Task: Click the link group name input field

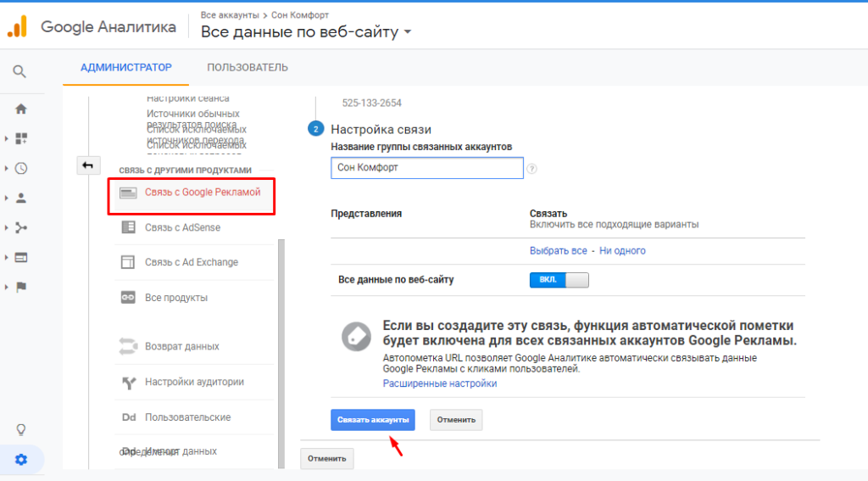Action: pos(427,168)
